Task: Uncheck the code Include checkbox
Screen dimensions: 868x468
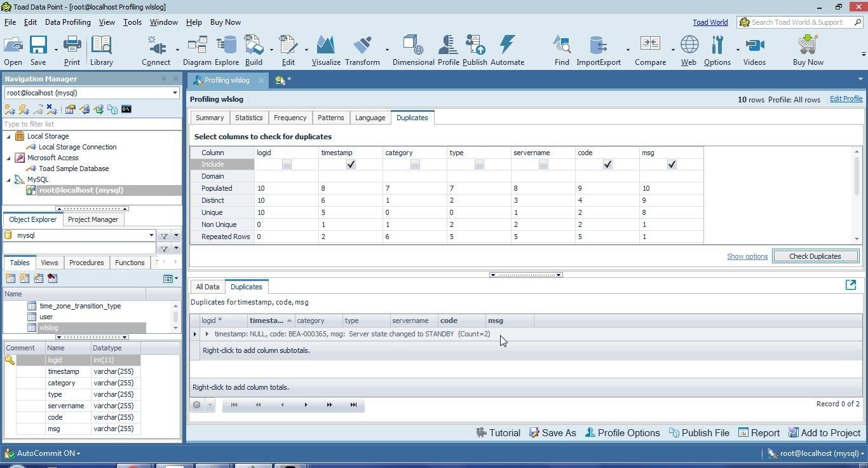Action: [607, 165]
